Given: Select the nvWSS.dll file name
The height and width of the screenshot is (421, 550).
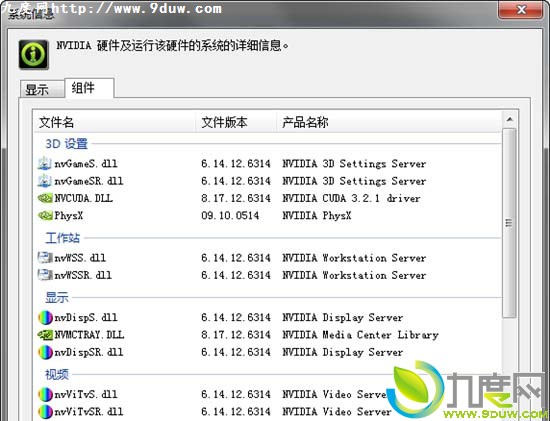Looking at the screenshot, I should click(80, 258).
